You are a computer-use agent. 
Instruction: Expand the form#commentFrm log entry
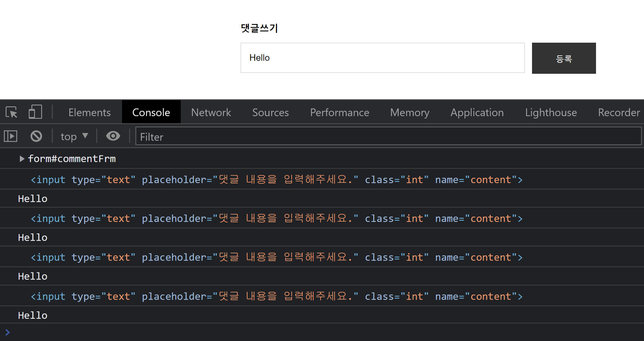(22, 159)
